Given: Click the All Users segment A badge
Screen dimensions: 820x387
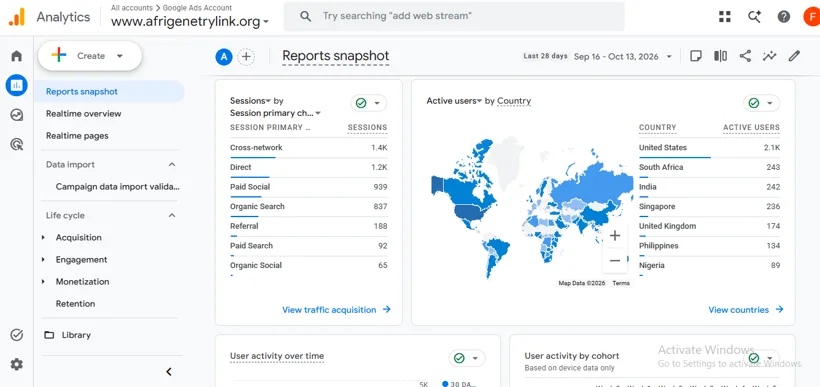Looking at the screenshot, I should [224, 56].
